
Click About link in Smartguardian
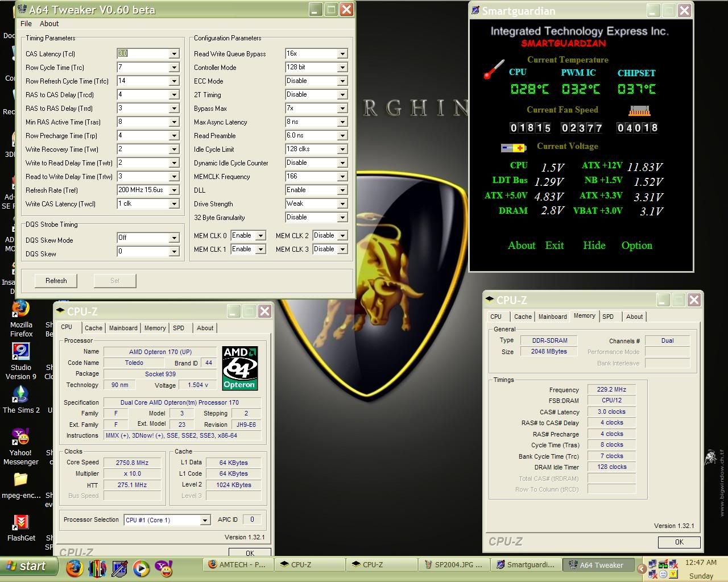click(522, 246)
